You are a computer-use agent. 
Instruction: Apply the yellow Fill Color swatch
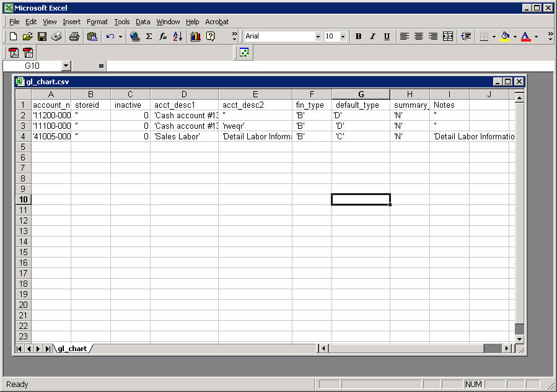(x=505, y=37)
